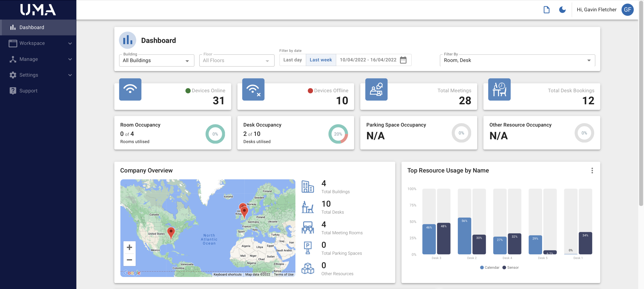Zoom out on the map

pos(129,260)
